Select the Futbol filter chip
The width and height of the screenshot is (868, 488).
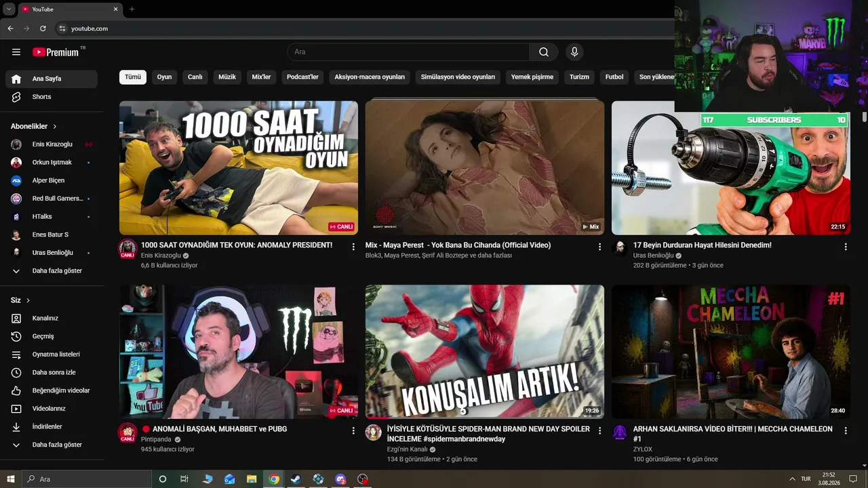point(614,77)
